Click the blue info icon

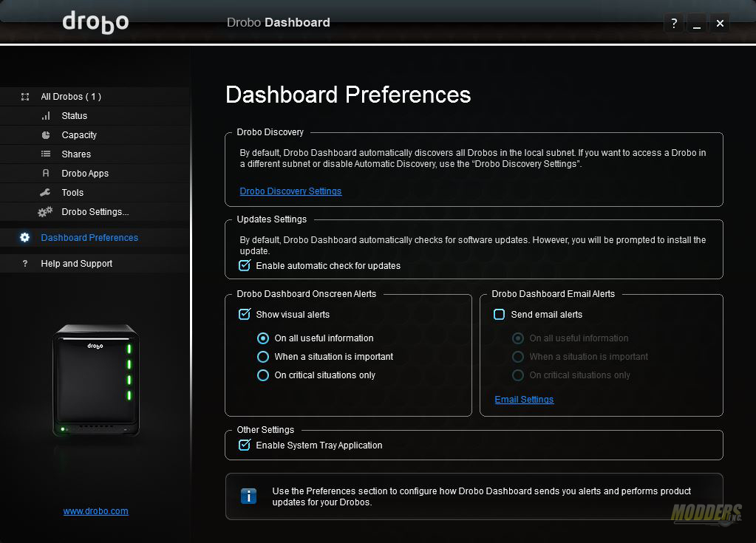pyautogui.click(x=248, y=496)
